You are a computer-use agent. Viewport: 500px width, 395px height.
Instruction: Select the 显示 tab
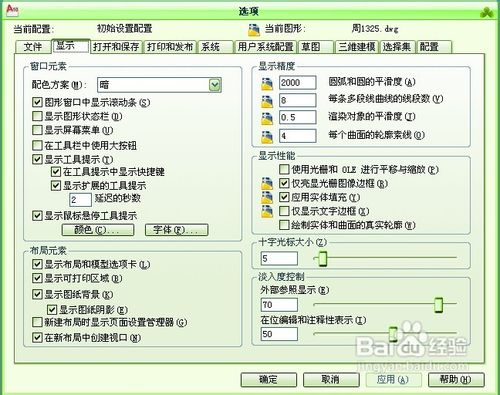click(x=71, y=46)
